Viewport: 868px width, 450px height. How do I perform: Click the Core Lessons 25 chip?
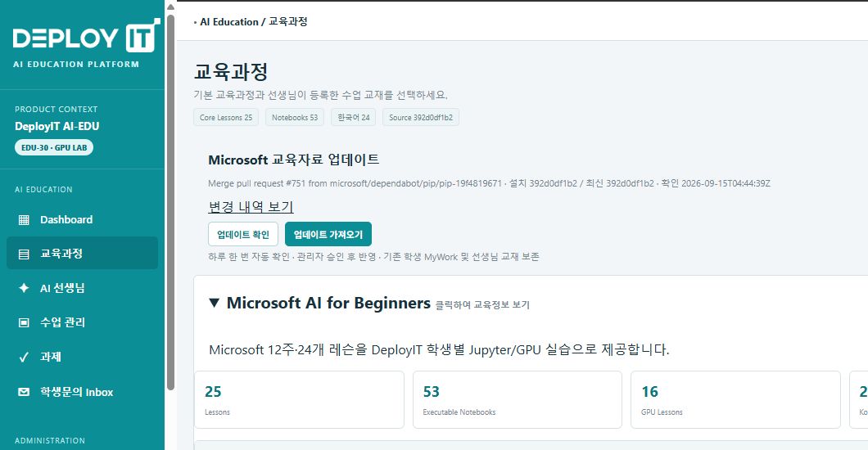[x=226, y=117]
